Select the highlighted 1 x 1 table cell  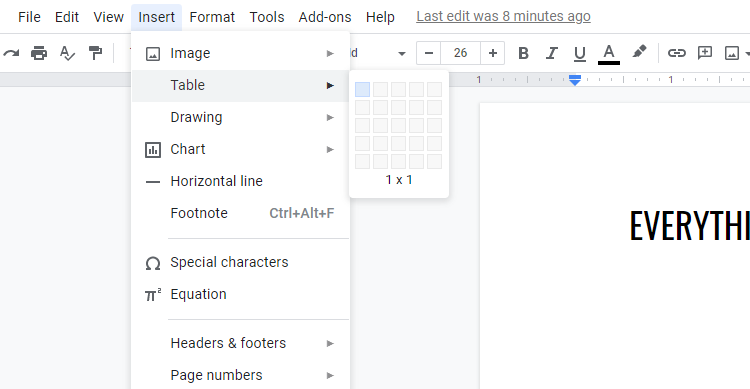click(363, 89)
